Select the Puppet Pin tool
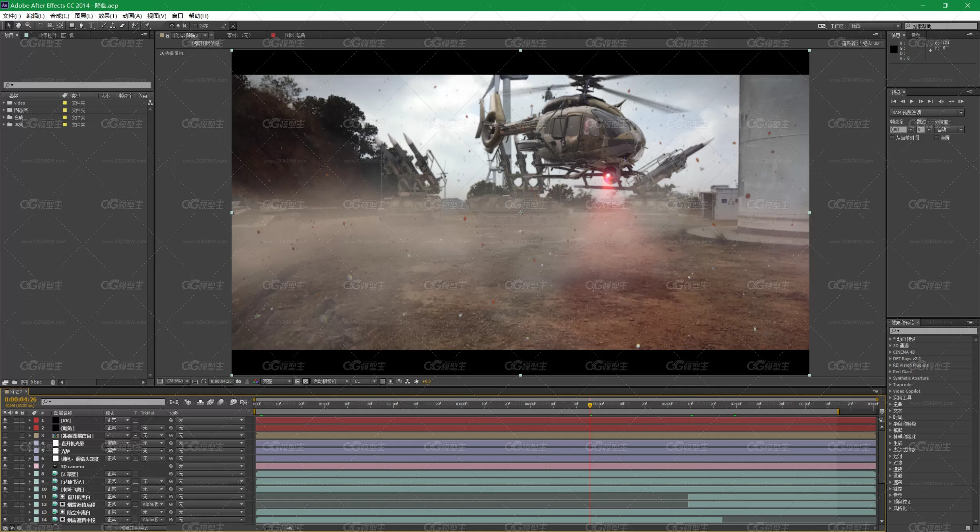980x532 pixels. (x=148, y=25)
